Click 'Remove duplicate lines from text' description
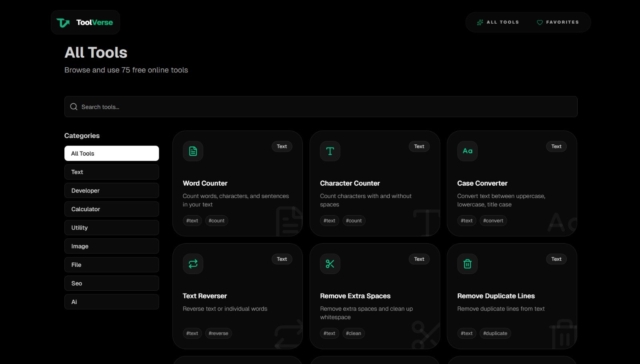This screenshot has width=640, height=364. 501,309
